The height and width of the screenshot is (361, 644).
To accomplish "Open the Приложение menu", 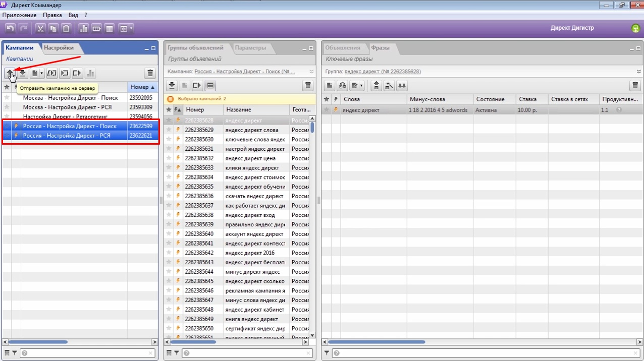I will pos(19,15).
